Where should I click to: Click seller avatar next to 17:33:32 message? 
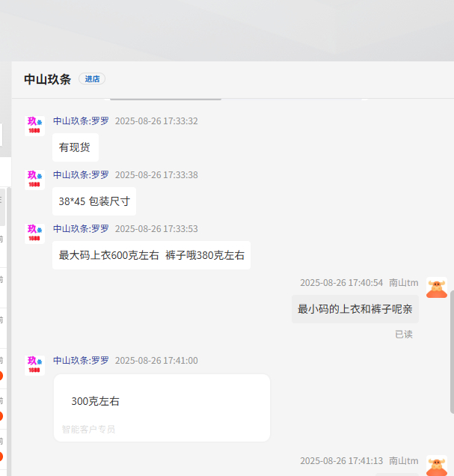point(34,125)
